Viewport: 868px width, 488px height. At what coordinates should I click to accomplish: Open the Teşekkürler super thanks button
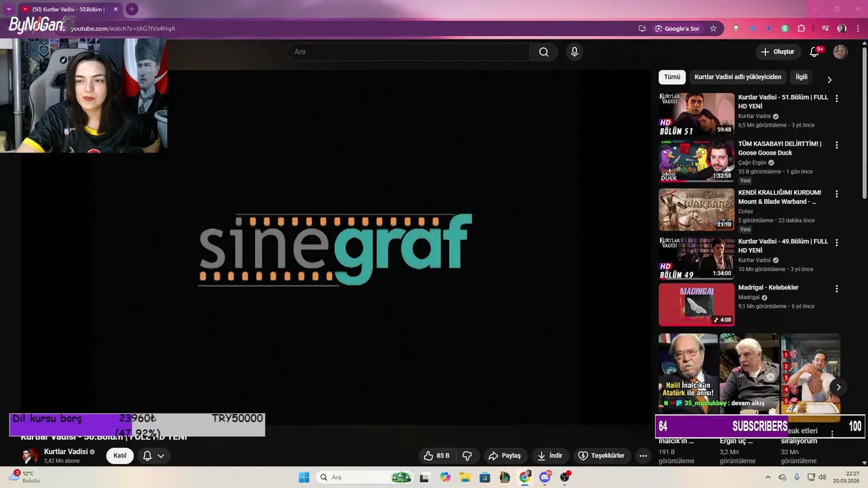601,455
